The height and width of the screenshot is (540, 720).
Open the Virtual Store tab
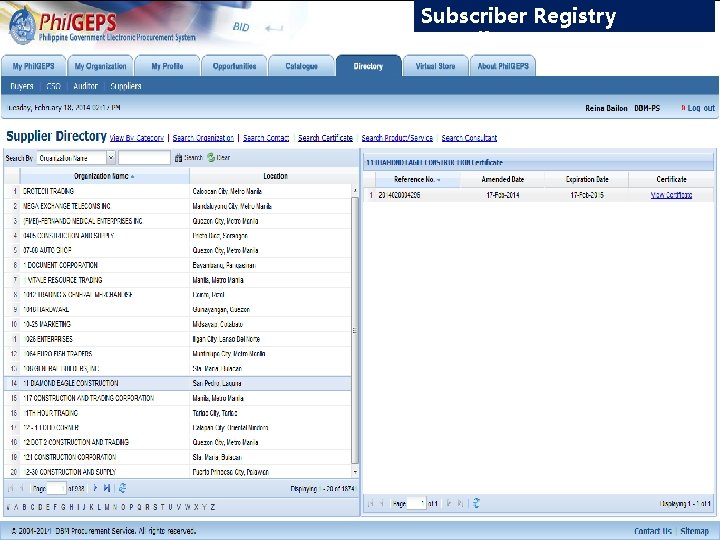tap(435, 66)
